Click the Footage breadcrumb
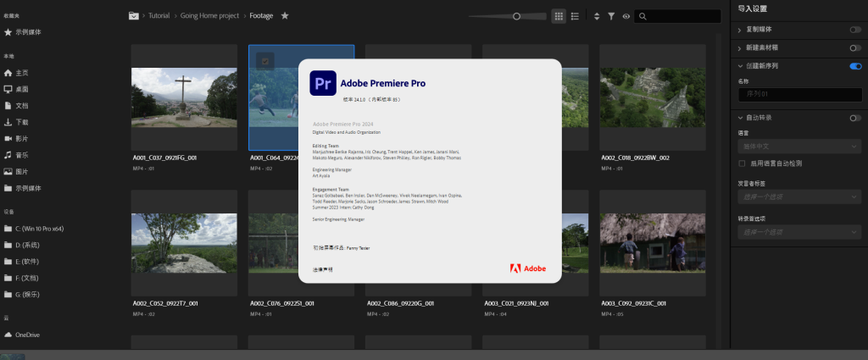Image resolution: width=868 pixels, height=360 pixels. tap(261, 16)
